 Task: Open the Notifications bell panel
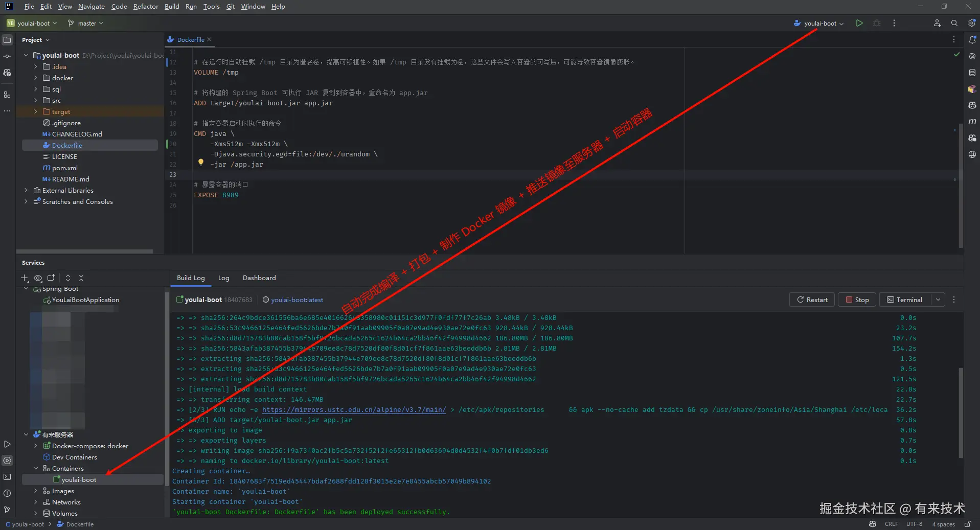point(972,40)
